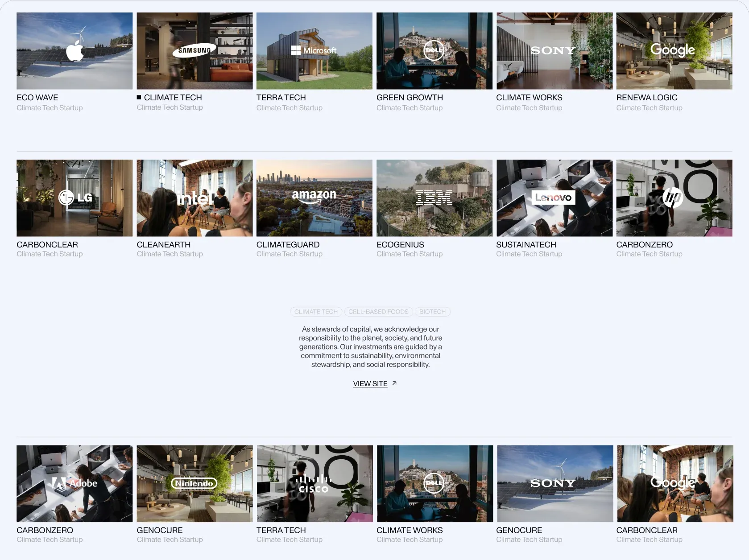Screen dimensions: 749x560
Task: Open the VIEW SITE link
Action: 370,384
